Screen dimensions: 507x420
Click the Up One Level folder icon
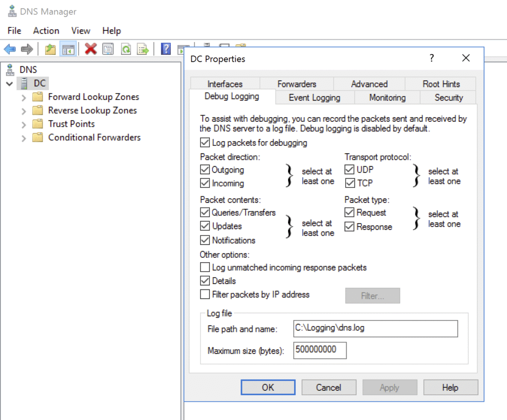click(x=50, y=49)
